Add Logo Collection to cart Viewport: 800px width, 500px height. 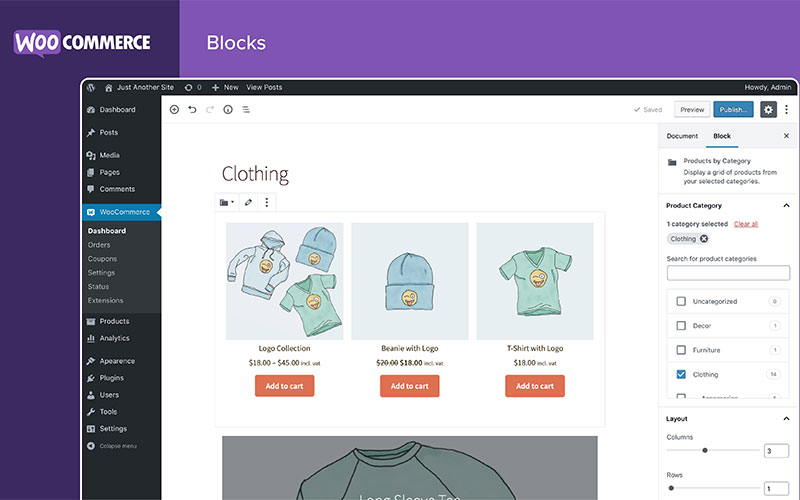click(x=284, y=386)
